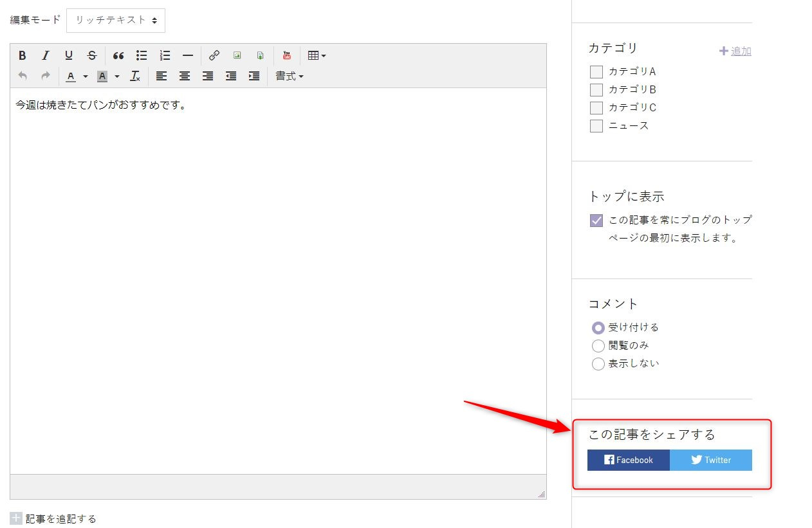Screen dimensions: 812x528
Task: Insert a horizontal rule
Action: click(x=188, y=55)
